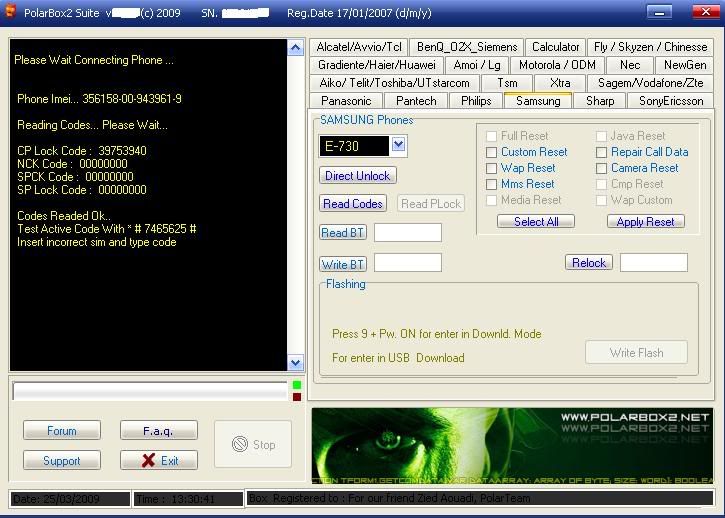
Task: Open the Panasonic tab
Action: point(346,101)
